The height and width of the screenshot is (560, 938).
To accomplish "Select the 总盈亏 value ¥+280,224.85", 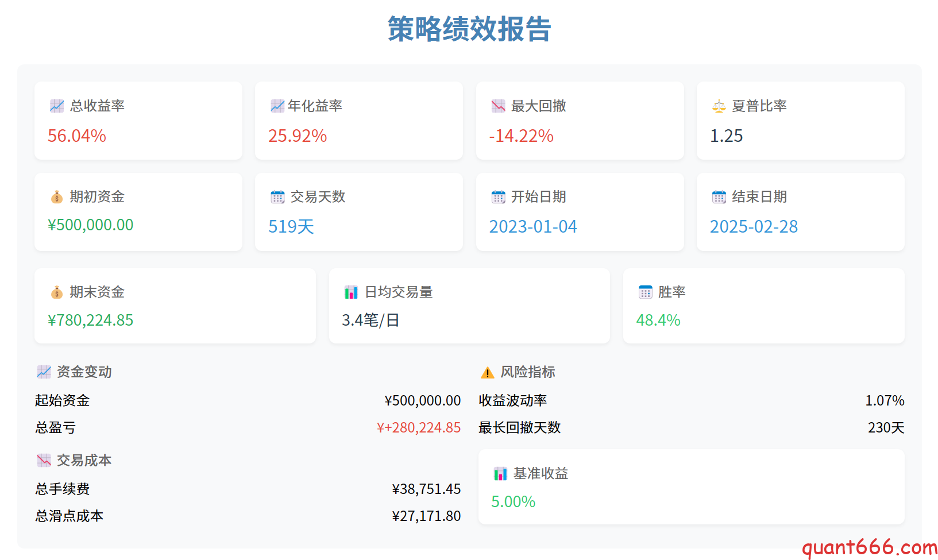I will click(x=418, y=428).
